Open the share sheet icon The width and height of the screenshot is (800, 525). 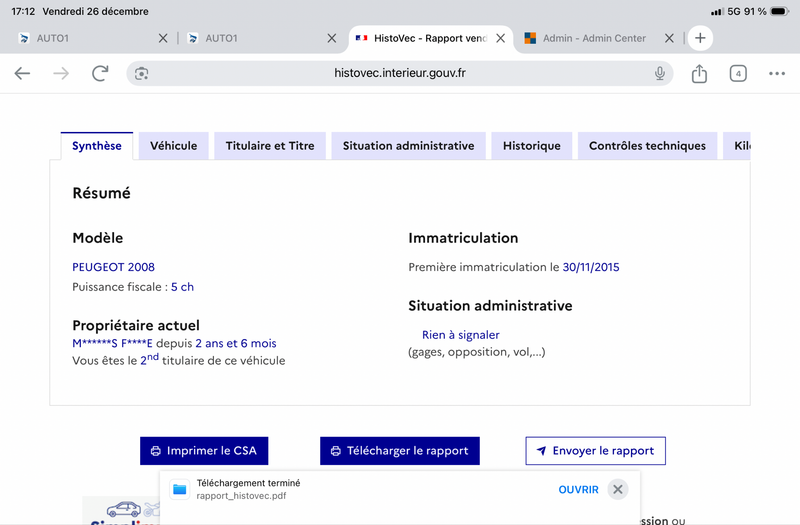tap(699, 73)
